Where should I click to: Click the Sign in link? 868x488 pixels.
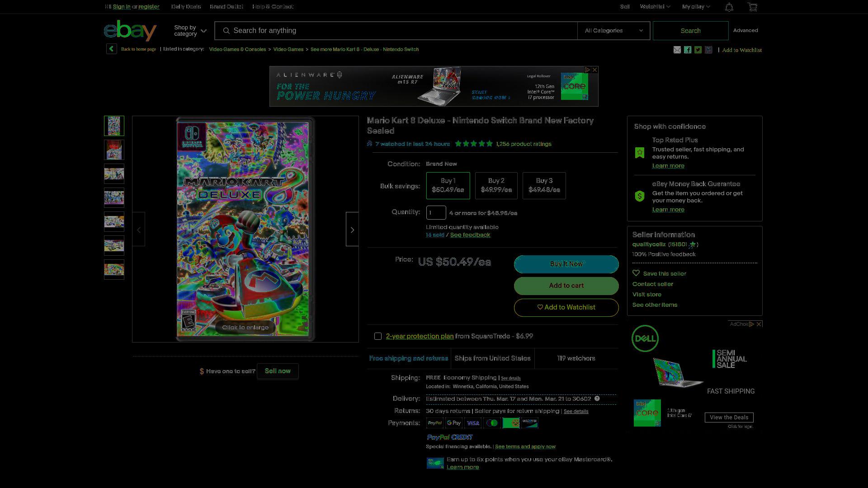[x=122, y=7]
